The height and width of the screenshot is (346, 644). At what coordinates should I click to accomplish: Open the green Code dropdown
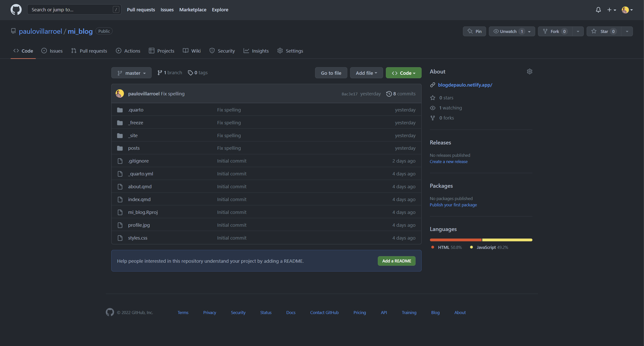coord(403,73)
